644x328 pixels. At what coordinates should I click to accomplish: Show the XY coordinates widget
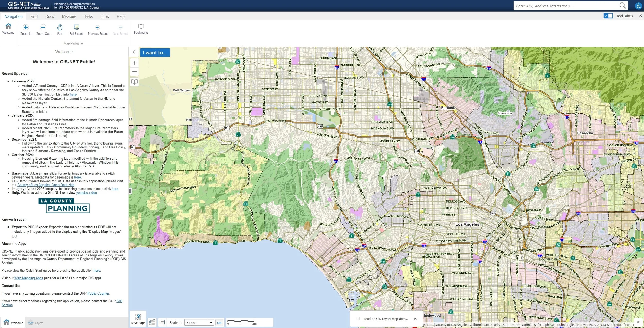pos(152,322)
